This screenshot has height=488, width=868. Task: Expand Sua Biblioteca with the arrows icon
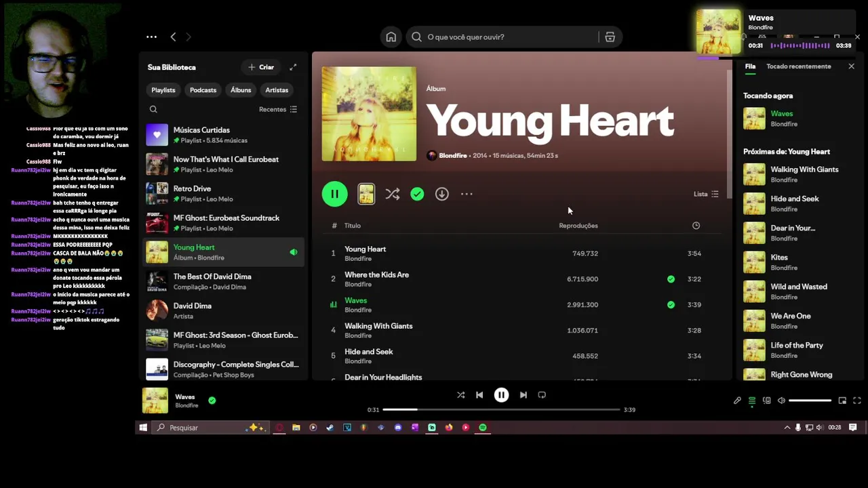click(293, 67)
